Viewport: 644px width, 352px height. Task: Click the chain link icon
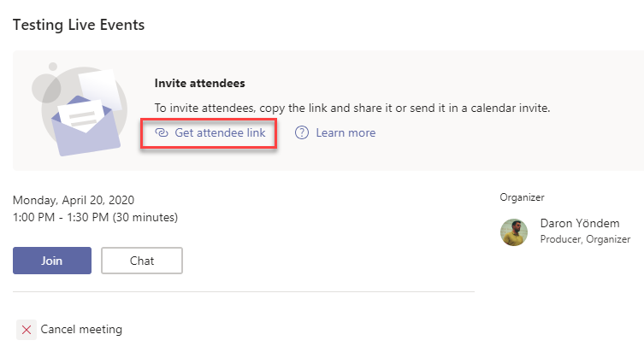pos(161,133)
